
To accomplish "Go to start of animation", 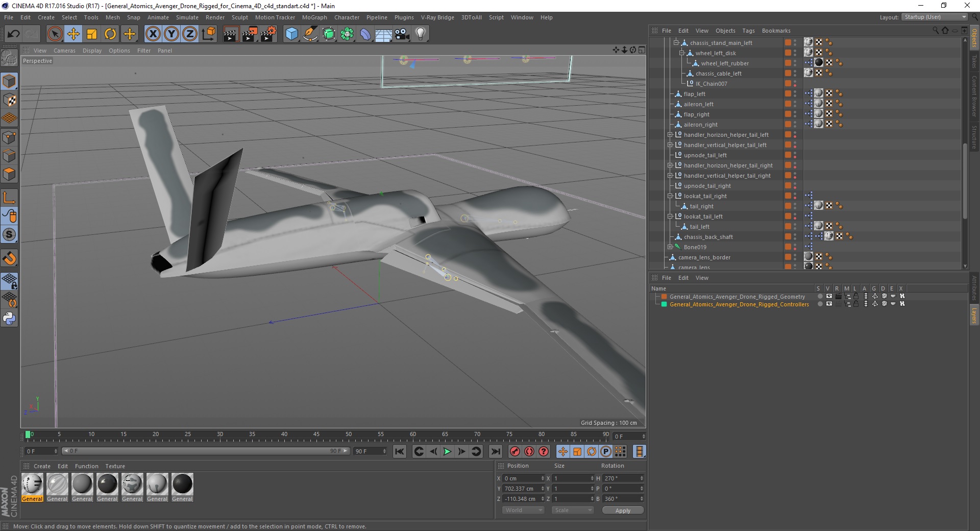I will (x=400, y=451).
